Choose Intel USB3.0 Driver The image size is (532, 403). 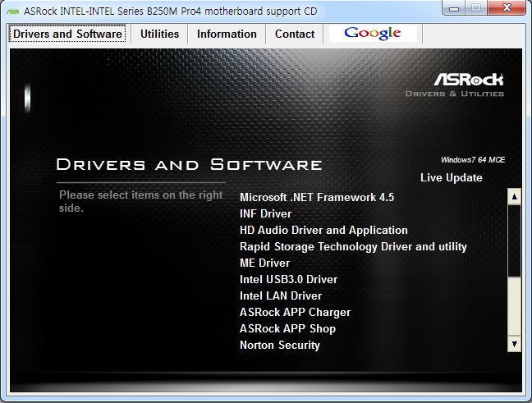pos(288,279)
